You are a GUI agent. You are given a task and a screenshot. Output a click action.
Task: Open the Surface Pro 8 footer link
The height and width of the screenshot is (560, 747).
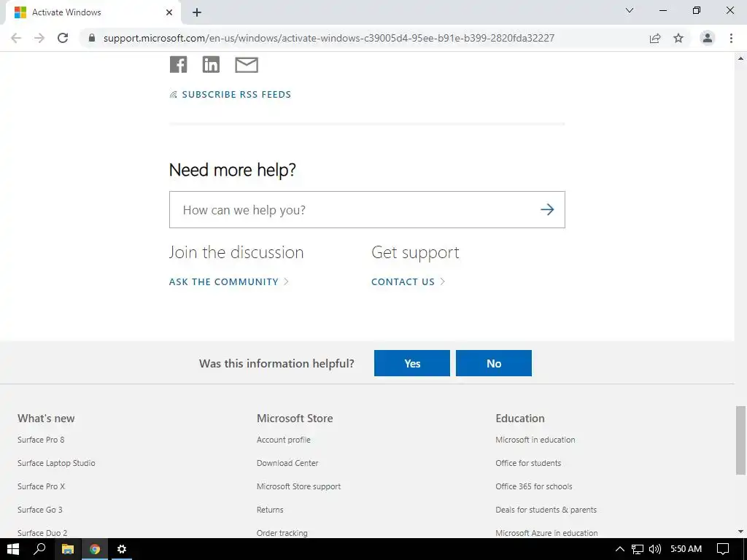[41, 440]
